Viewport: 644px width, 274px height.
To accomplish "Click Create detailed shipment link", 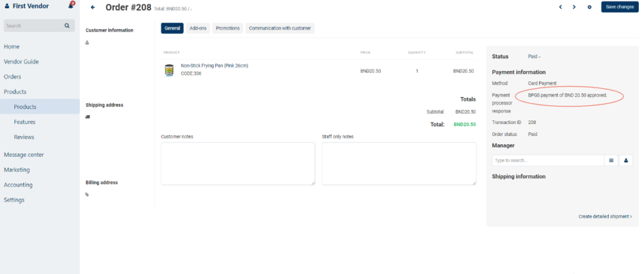I will coord(605,216).
